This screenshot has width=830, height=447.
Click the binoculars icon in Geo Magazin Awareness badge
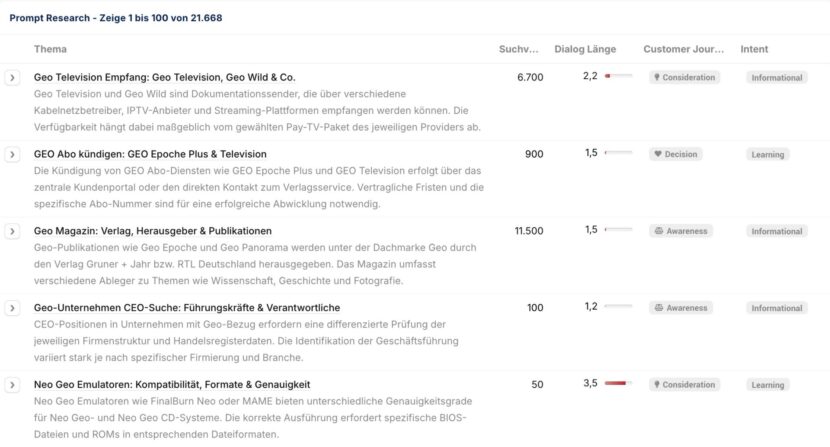(x=656, y=231)
